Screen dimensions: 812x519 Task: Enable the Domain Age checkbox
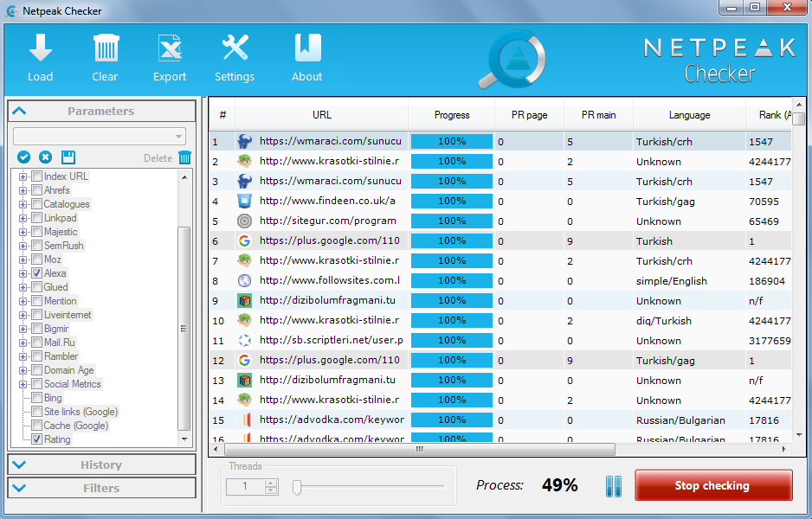pyautogui.click(x=36, y=370)
